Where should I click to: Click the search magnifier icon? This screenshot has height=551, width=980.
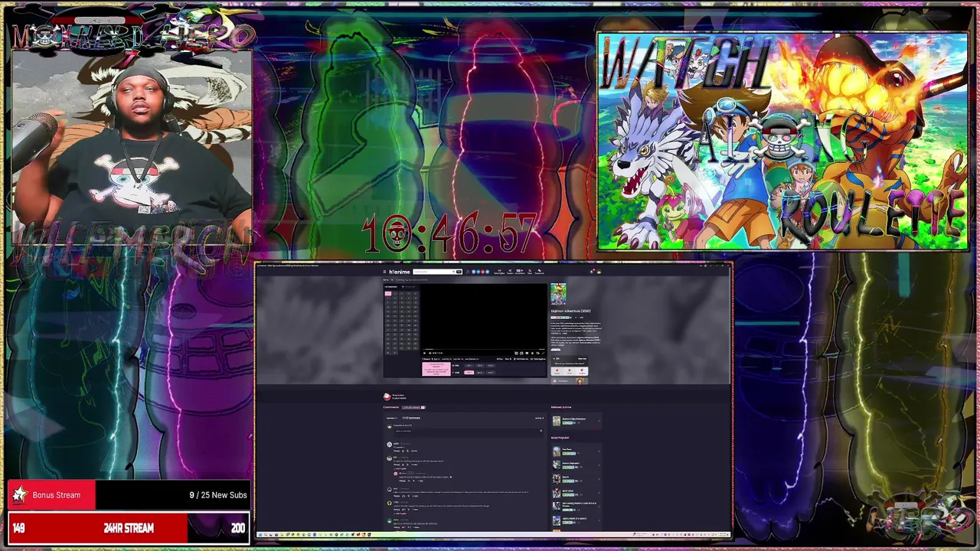tap(454, 272)
